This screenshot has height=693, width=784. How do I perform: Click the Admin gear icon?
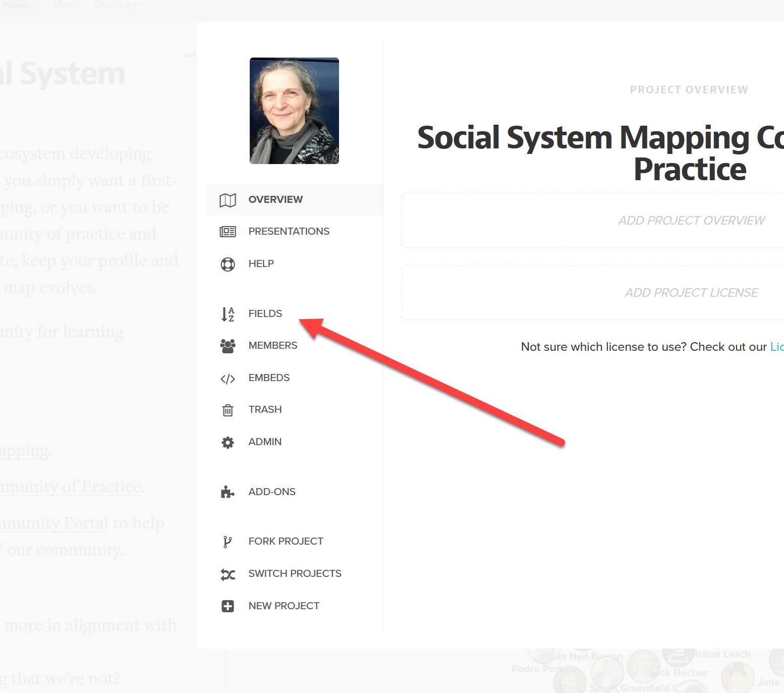pos(228,442)
